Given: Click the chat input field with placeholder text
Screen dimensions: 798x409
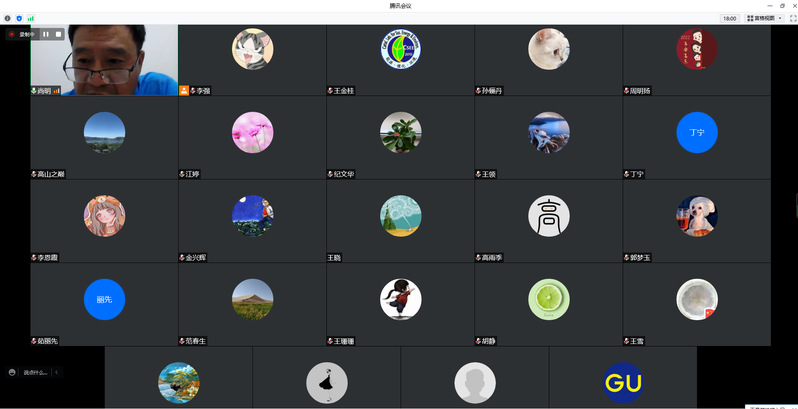Looking at the screenshot, I should click(35, 372).
